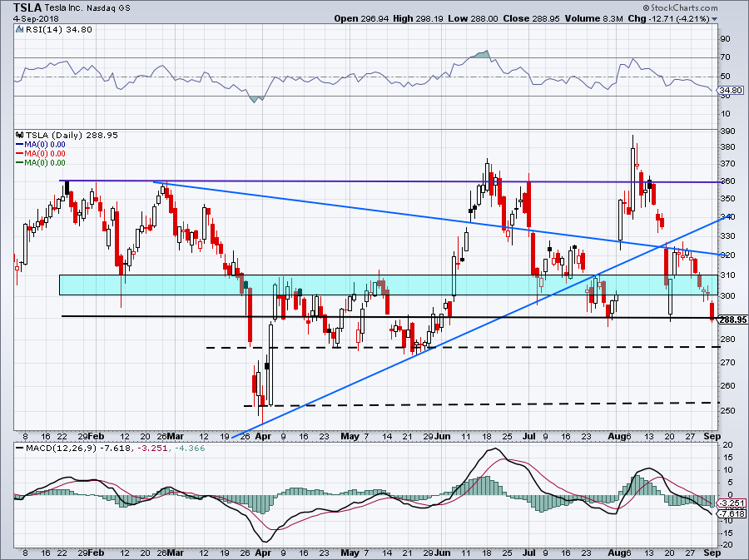
Task: Click the Open 296.94 value
Action: coord(362,18)
